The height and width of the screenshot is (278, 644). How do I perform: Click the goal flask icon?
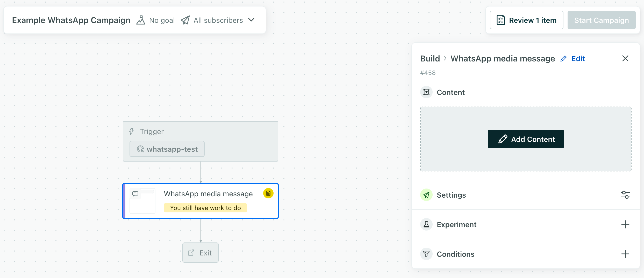click(x=141, y=20)
